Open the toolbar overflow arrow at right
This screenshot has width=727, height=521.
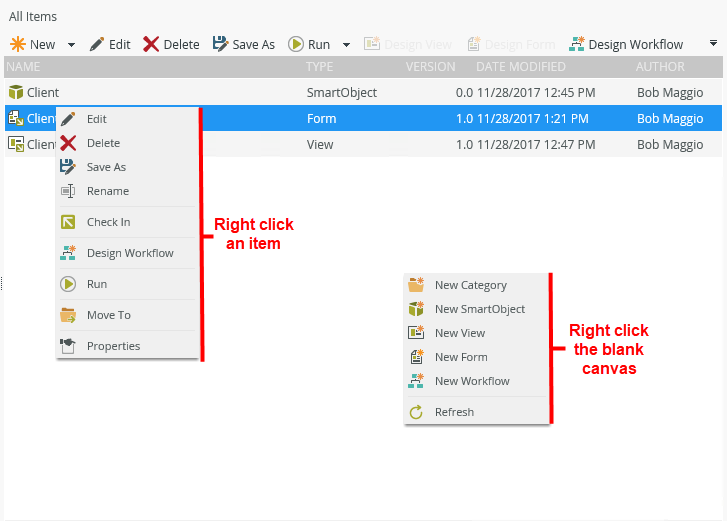coord(713,43)
